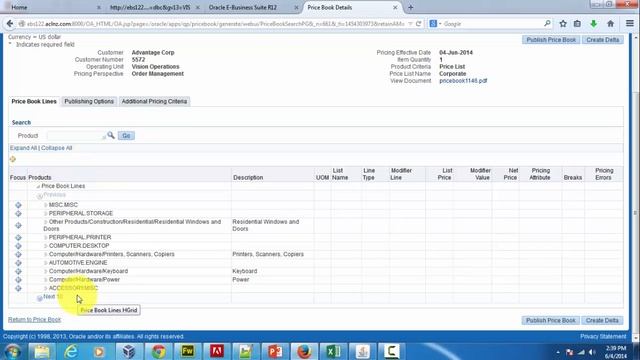Viewport: 640px width, 360px height.
Task: Open a new browser tab
Action: pos(411,7)
